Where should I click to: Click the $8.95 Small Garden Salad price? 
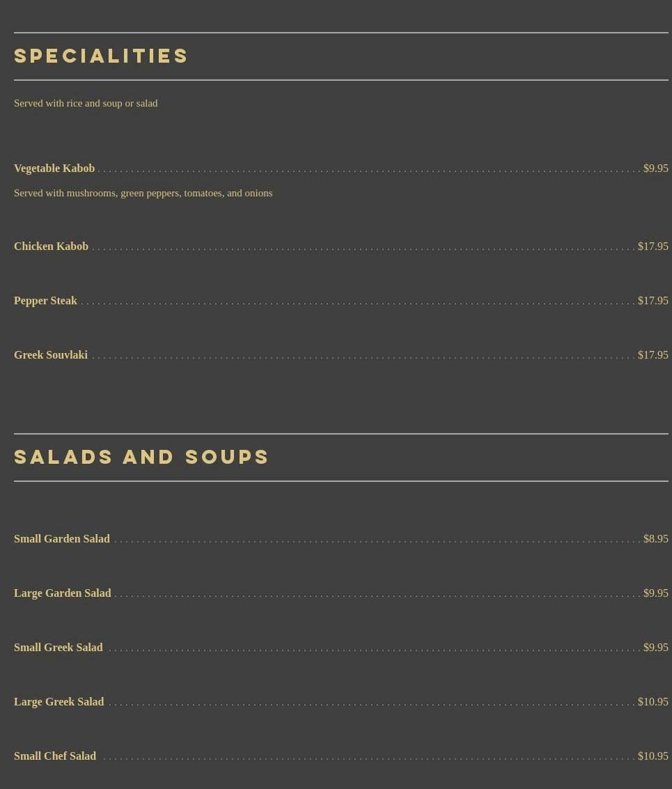[655, 538]
